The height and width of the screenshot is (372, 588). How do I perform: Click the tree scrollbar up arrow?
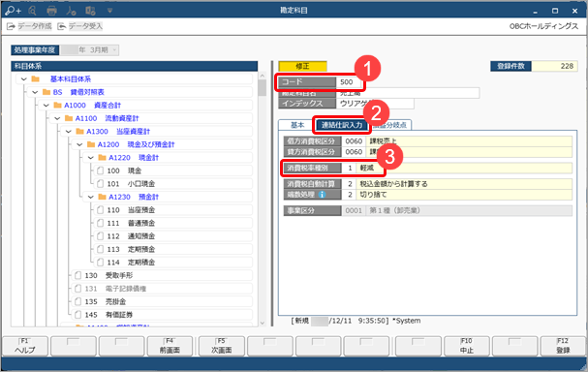[263, 76]
